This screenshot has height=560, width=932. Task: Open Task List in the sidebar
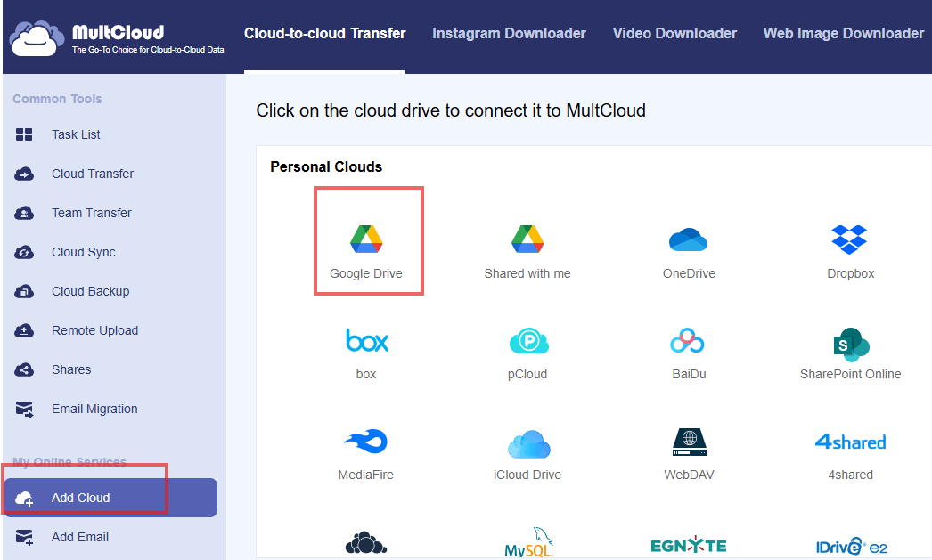pos(76,134)
